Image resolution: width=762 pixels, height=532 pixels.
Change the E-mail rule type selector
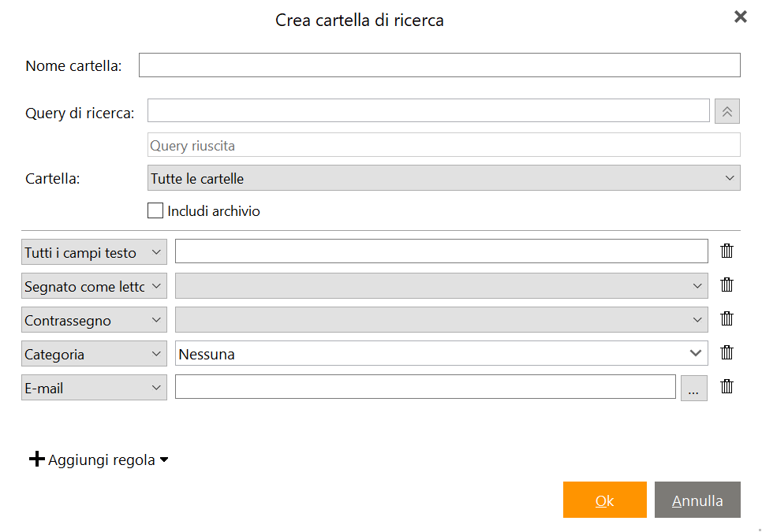point(94,387)
